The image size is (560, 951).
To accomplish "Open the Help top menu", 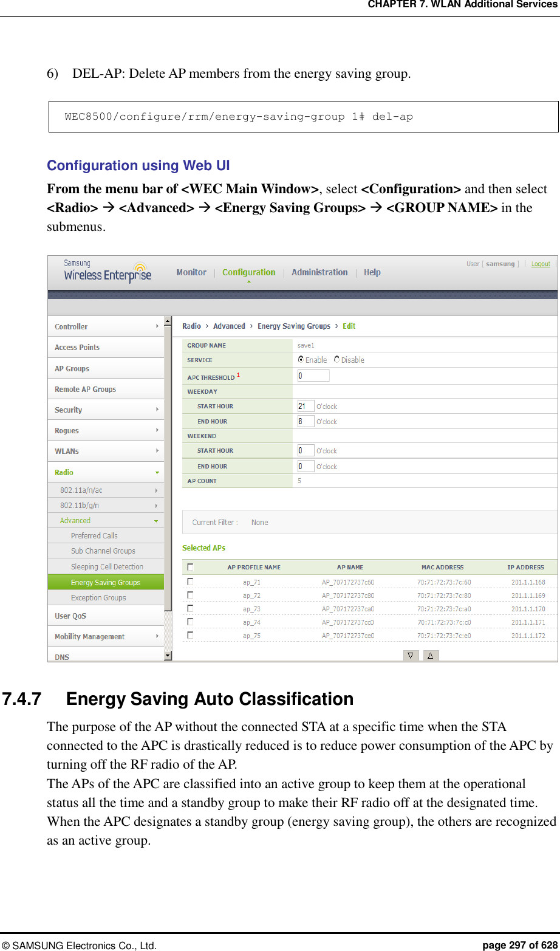I will pyautogui.click(x=372, y=272).
